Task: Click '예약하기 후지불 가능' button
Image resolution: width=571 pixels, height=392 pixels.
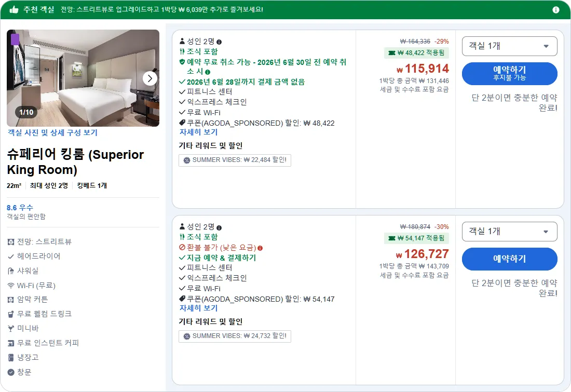Action: 509,74
